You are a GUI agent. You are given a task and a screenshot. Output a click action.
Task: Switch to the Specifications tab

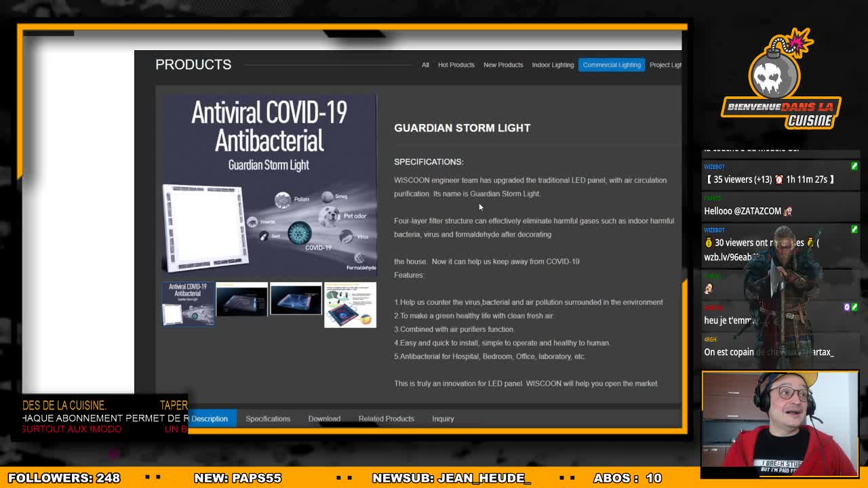click(268, 418)
